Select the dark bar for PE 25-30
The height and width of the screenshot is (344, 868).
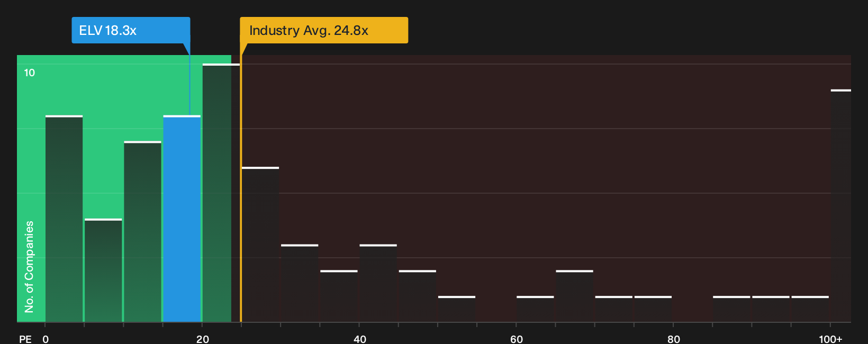tap(260, 245)
